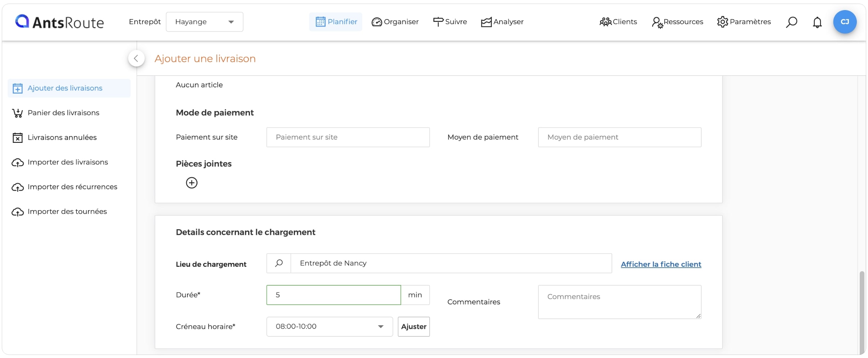Open Afficher la fiche client link
This screenshot has height=358, width=868.
tap(661, 264)
